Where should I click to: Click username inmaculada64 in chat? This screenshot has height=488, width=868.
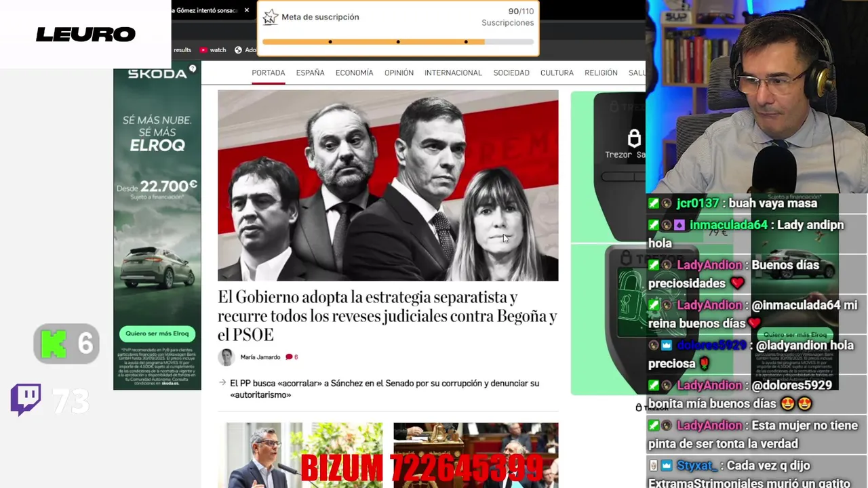click(x=728, y=225)
